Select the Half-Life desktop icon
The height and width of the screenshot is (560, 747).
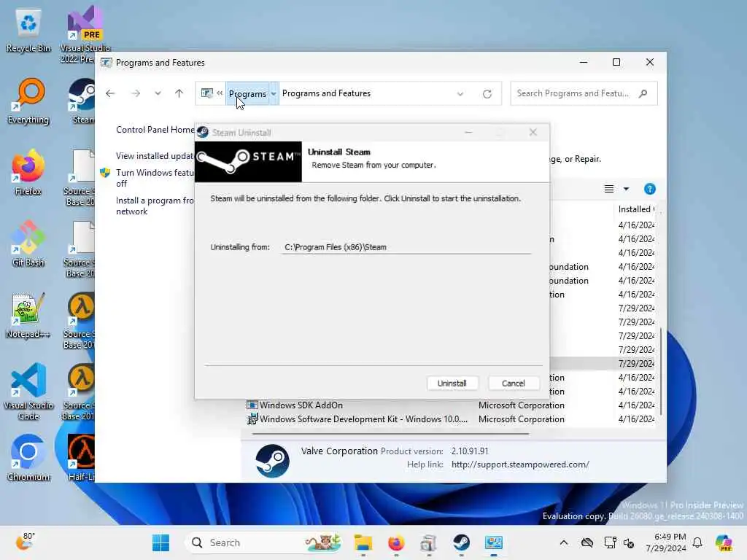click(x=81, y=457)
